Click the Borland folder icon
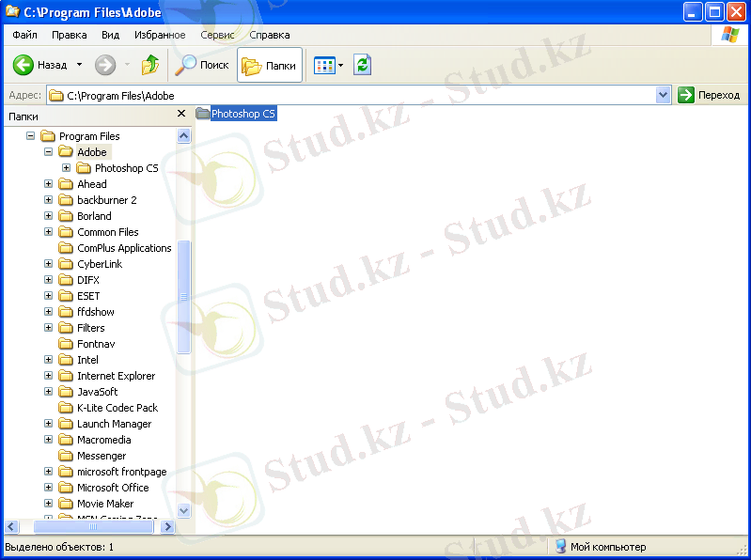 (66, 216)
